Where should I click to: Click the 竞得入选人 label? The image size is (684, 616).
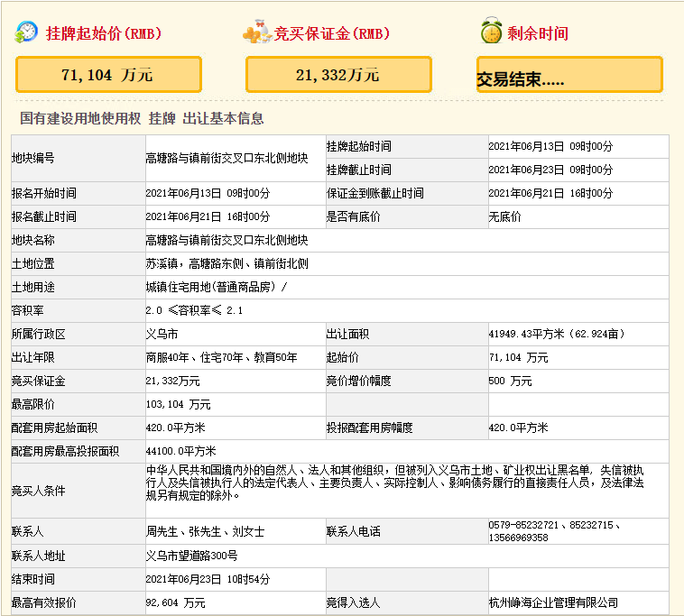354,603
